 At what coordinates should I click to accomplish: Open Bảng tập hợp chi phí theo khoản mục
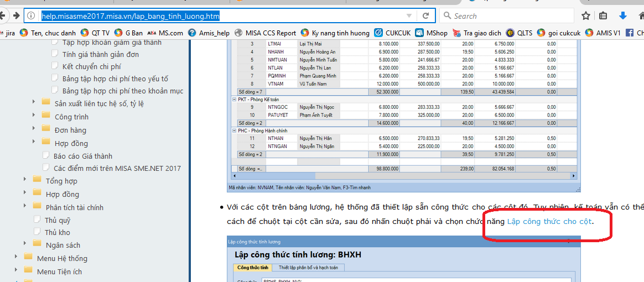(x=123, y=91)
